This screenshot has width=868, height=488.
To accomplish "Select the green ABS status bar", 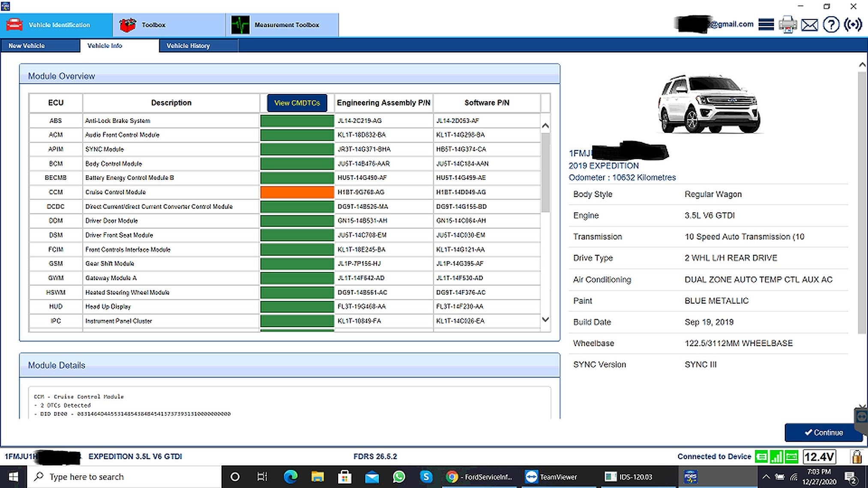I will [297, 121].
